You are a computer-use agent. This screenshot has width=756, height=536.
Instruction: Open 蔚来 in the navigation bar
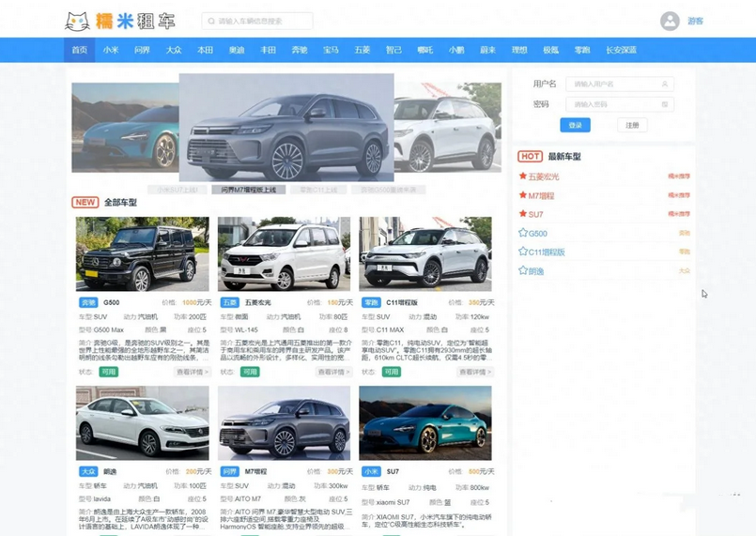tap(488, 50)
